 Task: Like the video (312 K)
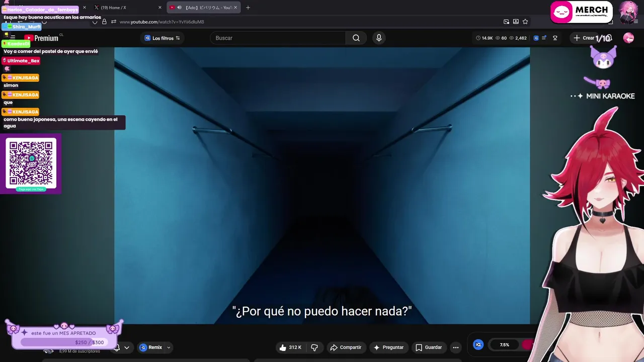tap(290, 347)
